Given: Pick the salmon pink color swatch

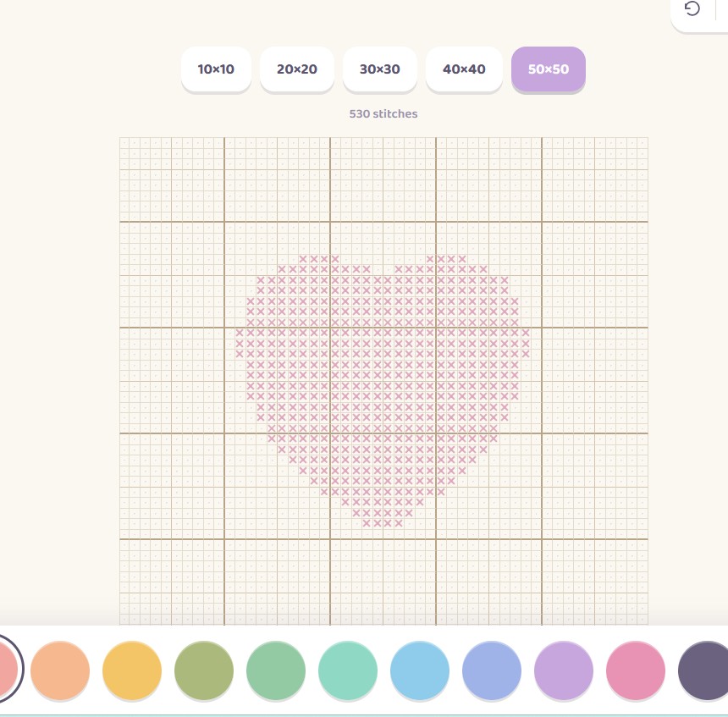Looking at the screenshot, I should pos(7,670).
